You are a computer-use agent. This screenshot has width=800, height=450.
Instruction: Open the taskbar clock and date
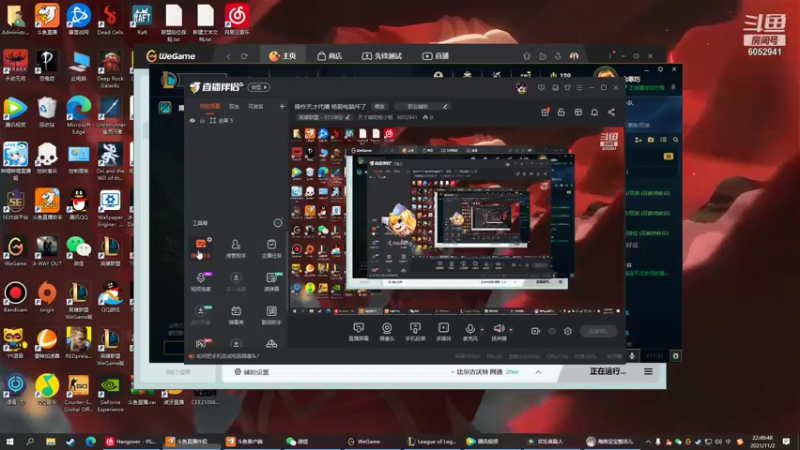point(762,441)
